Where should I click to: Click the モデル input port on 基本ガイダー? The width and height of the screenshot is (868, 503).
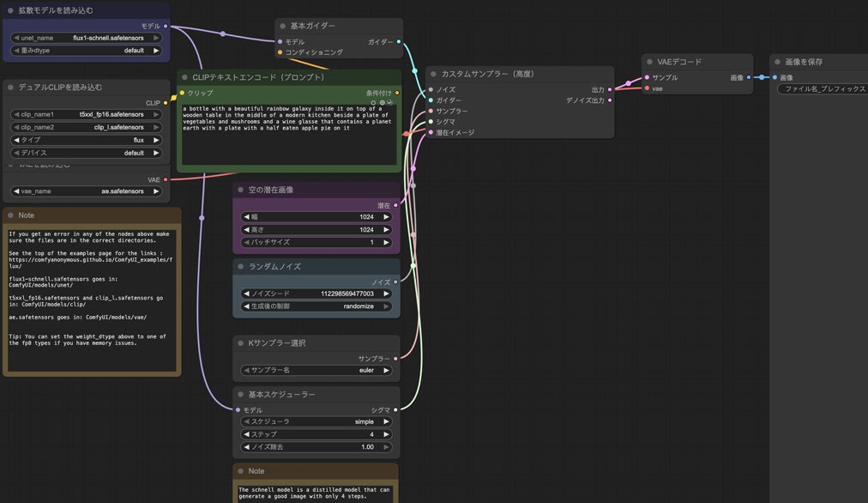pos(280,42)
